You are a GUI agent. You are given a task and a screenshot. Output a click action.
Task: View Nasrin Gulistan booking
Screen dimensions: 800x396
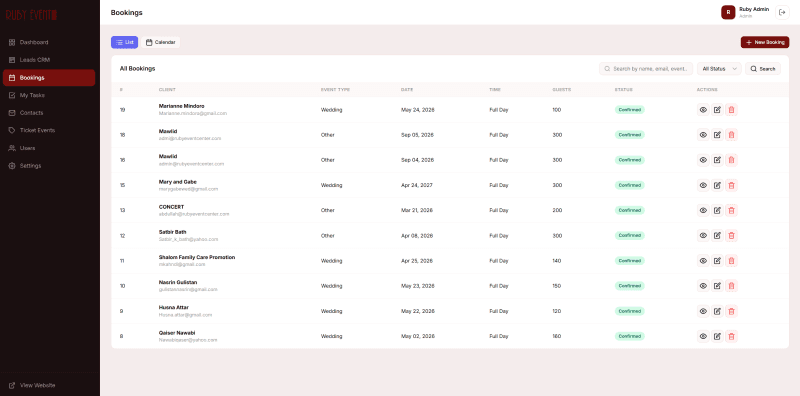tap(703, 286)
